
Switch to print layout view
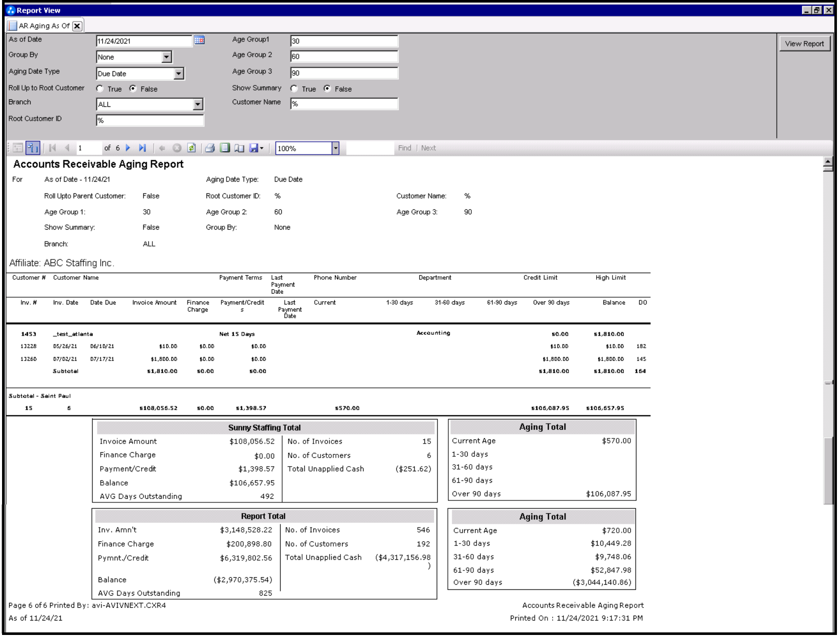pos(224,148)
